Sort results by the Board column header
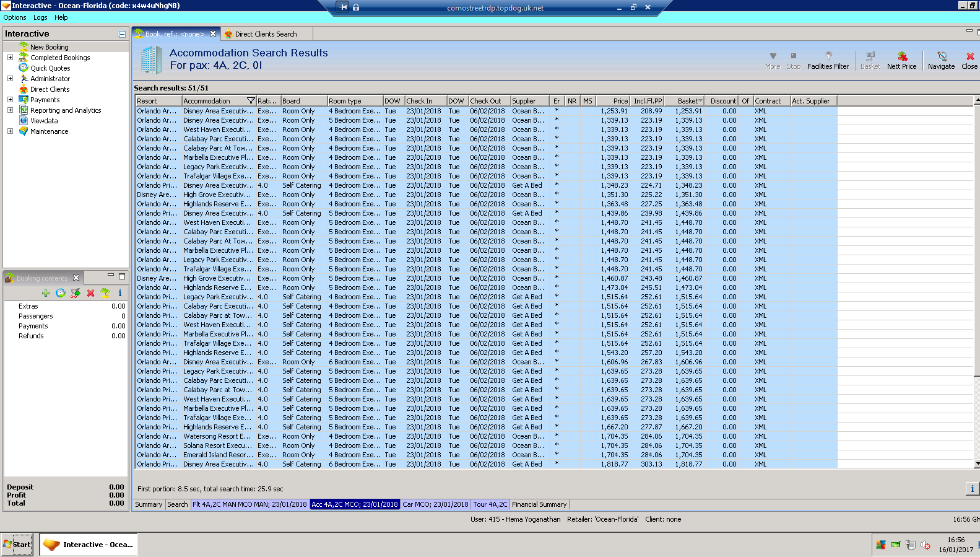This screenshot has height=557, width=980. [304, 101]
